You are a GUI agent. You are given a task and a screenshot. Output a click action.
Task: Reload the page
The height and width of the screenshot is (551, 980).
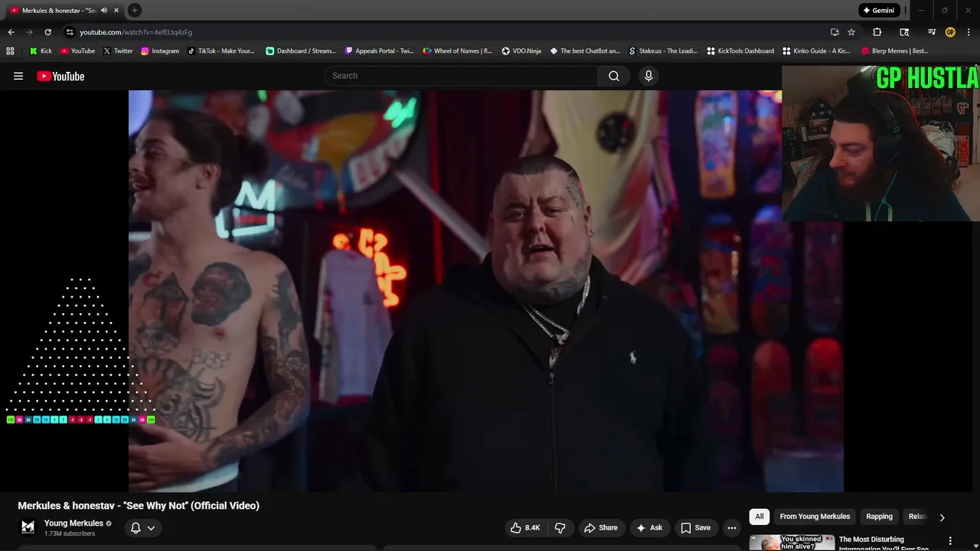click(47, 32)
